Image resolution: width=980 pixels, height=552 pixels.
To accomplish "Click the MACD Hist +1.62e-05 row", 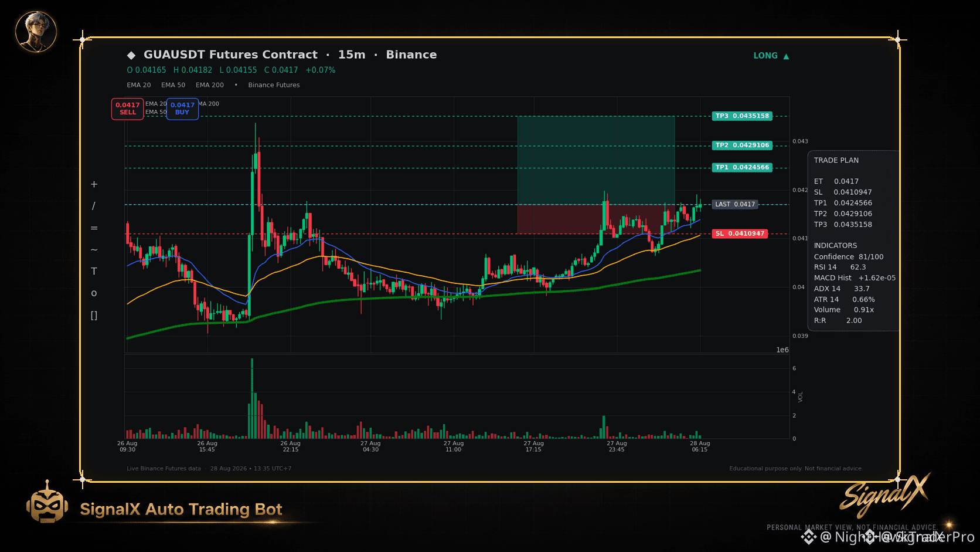I will point(855,278).
